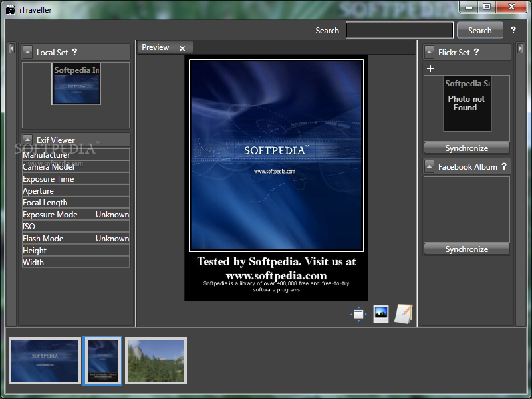Screen dimensions: 532x399
Task: Open the notepad edit icon below preview
Action: pyautogui.click(x=404, y=313)
